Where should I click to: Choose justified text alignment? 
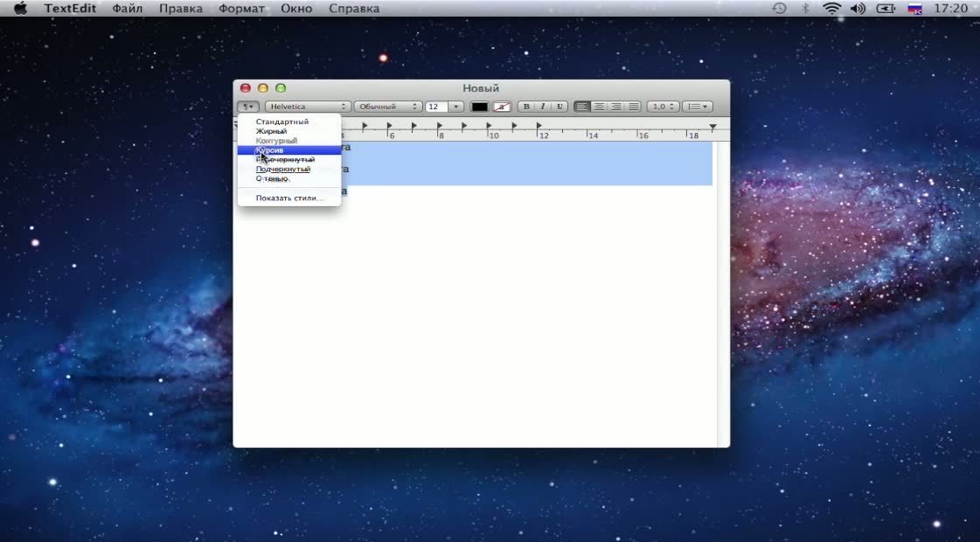click(x=632, y=106)
